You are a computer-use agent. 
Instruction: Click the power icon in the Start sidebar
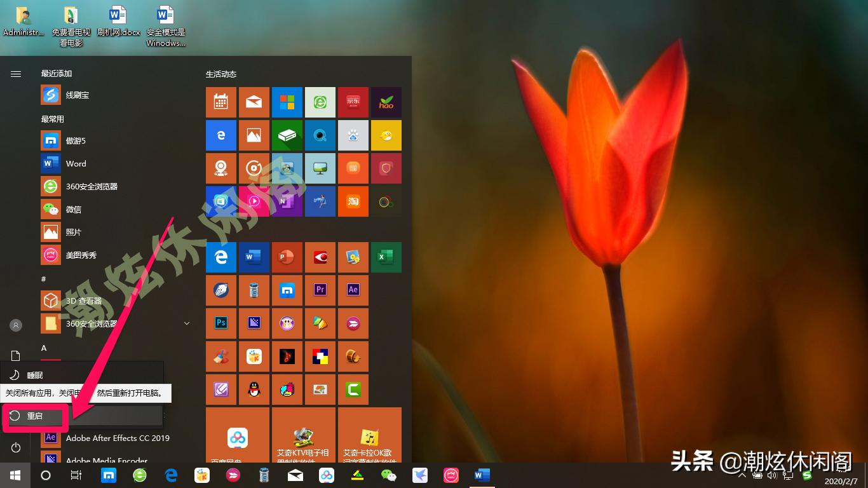coord(14,447)
